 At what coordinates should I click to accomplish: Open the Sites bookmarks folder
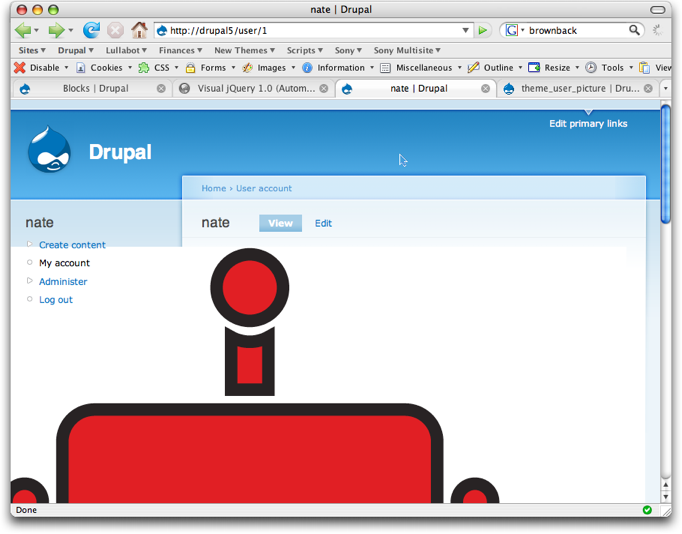[32, 50]
